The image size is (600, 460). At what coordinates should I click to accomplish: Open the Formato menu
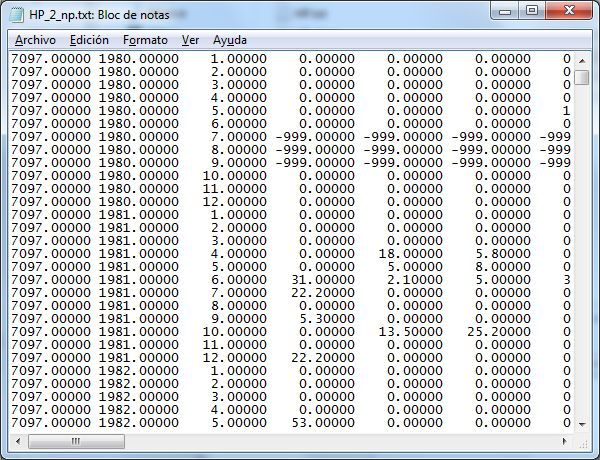[145, 40]
